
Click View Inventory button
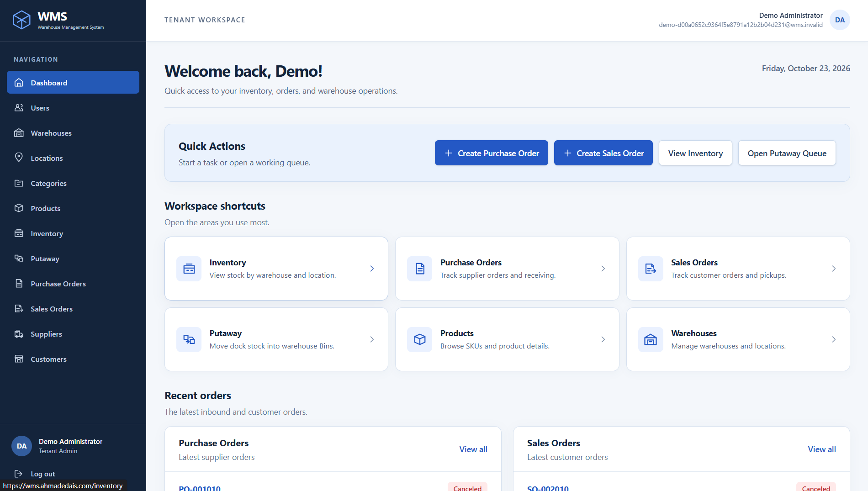tap(695, 153)
